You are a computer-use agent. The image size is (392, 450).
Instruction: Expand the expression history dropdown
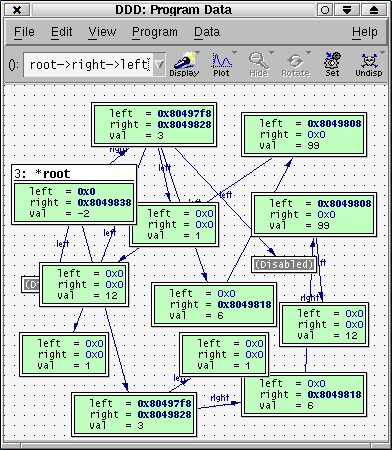point(160,64)
